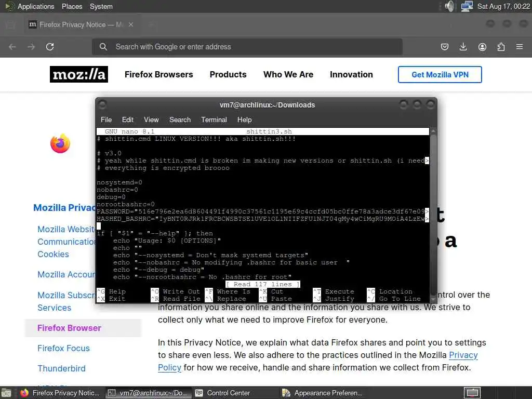Close the Firefox Privacy Notice tab
Screen dimensions: 532x399
pos(131,24)
